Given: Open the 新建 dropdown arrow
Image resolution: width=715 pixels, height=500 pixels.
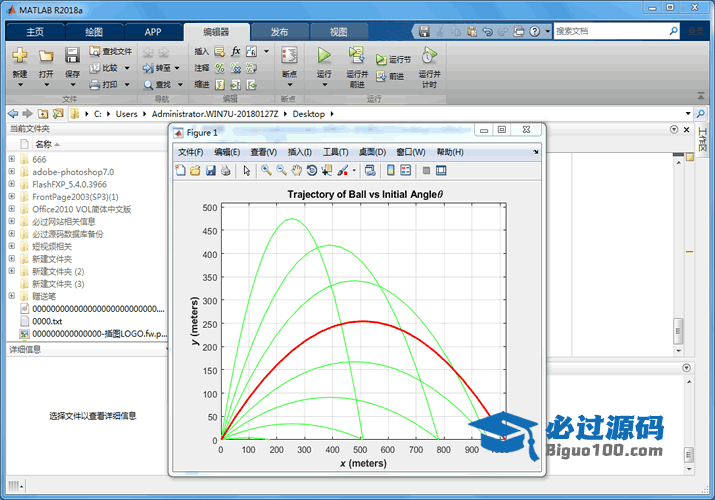Looking at the screenshot, I should pos(20,85).
